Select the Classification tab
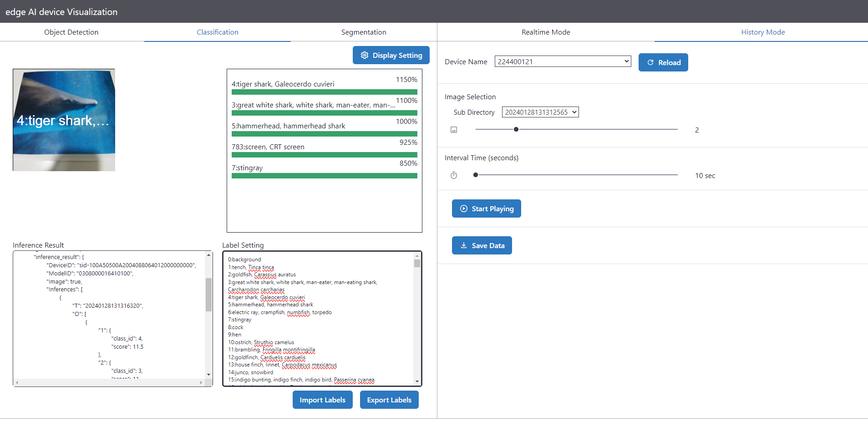Viewport: 868px width, 422px height. coord(218,32)
